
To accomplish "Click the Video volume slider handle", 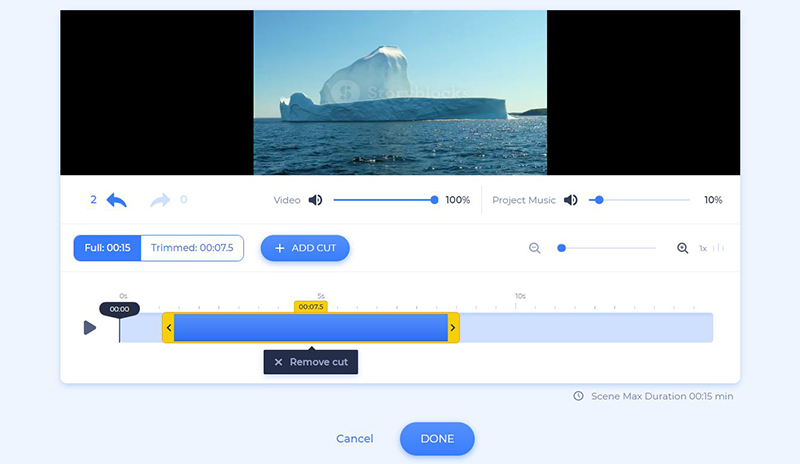I will [x=434, y=200].
